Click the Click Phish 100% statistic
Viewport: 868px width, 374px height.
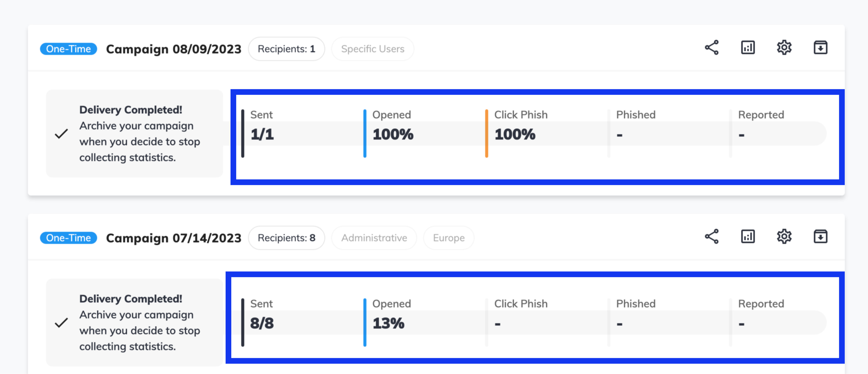[x=515, y=134]
